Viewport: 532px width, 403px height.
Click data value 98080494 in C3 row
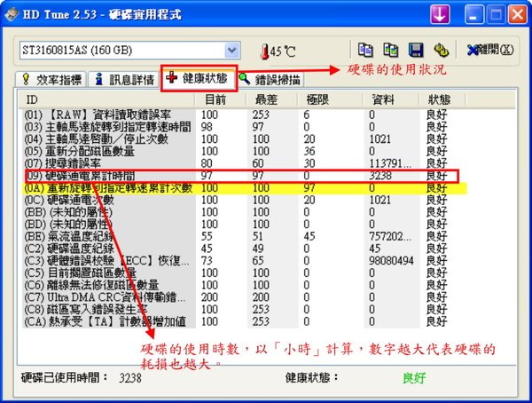tap(391, 261)
